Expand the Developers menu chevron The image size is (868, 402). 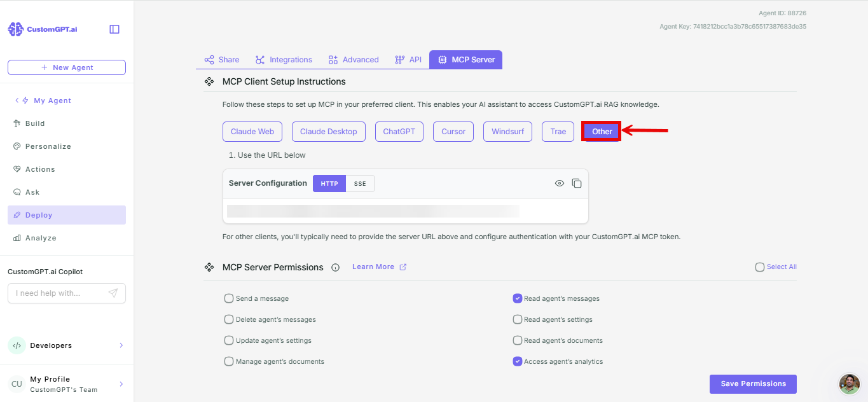pos(121,345)
